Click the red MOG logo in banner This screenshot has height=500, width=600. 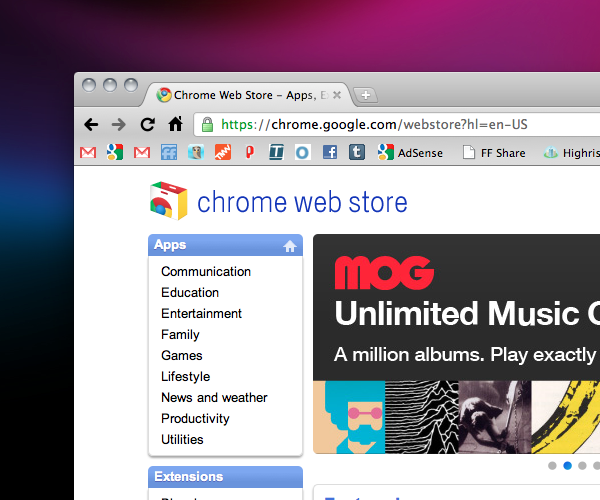[x=384, y=273]
